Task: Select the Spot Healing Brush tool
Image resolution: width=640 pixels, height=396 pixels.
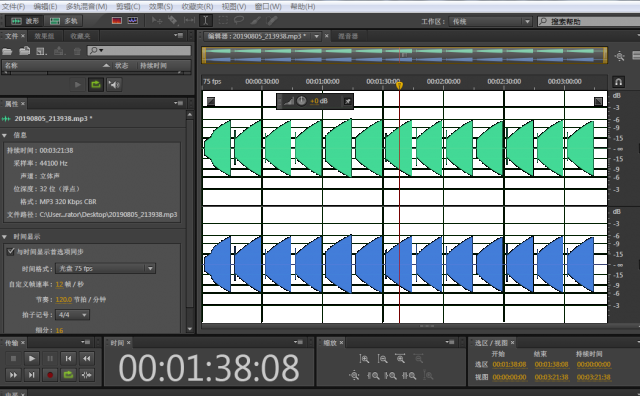Action: (272, 20)
